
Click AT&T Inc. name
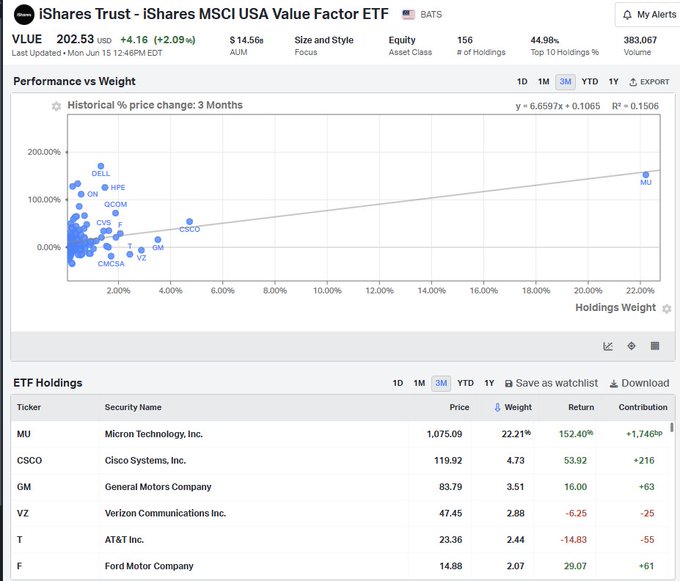pos(124,540)
